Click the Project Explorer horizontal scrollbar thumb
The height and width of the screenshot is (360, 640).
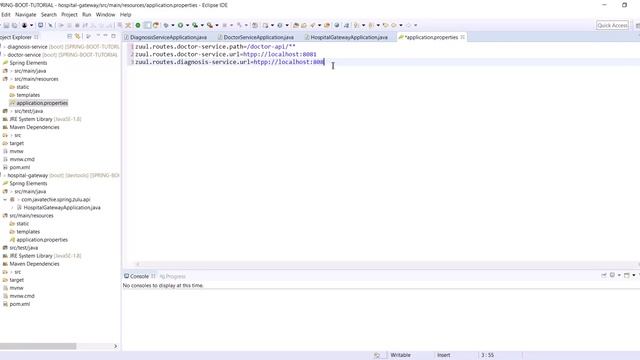coord(38,346)
